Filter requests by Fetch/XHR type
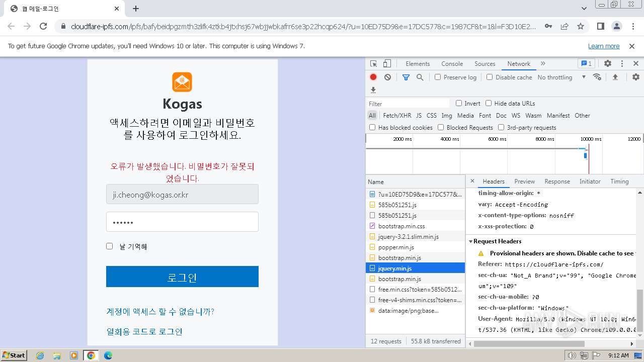 (397, 115)
